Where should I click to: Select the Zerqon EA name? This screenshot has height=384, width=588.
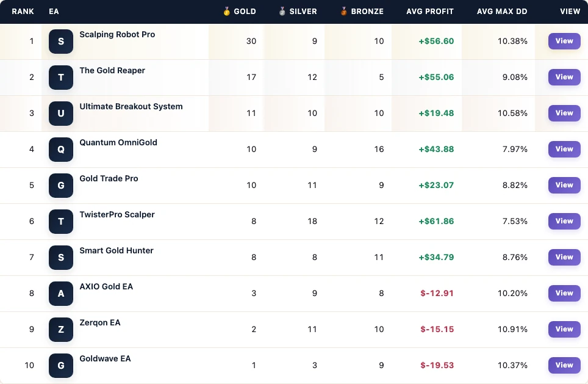[100, 323]
